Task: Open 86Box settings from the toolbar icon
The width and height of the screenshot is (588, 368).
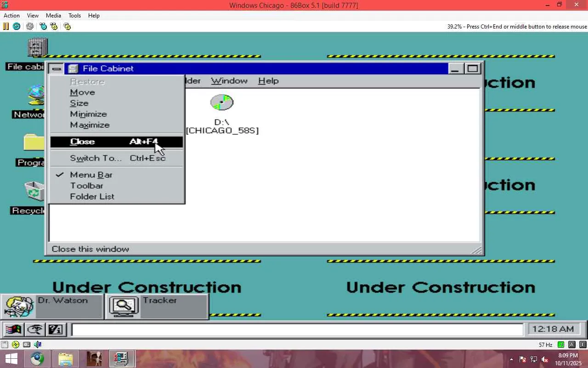Action: pos(67,26)
